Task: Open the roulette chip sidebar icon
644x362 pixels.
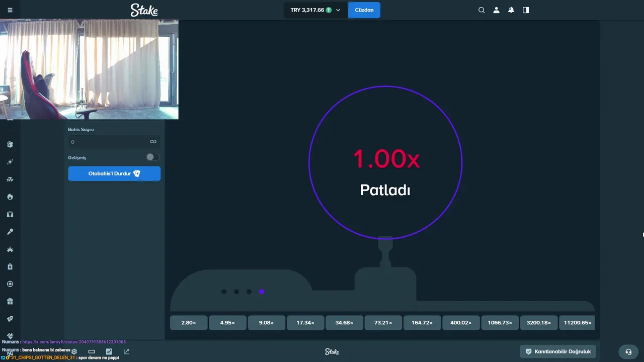Action: pyautogui.click(x=10, y=284)
